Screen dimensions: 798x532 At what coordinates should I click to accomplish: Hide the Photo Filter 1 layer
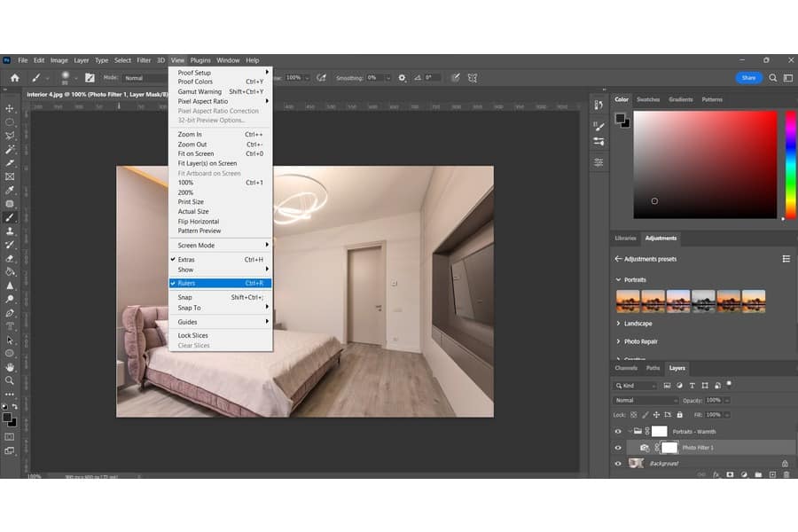coord(618,448)
